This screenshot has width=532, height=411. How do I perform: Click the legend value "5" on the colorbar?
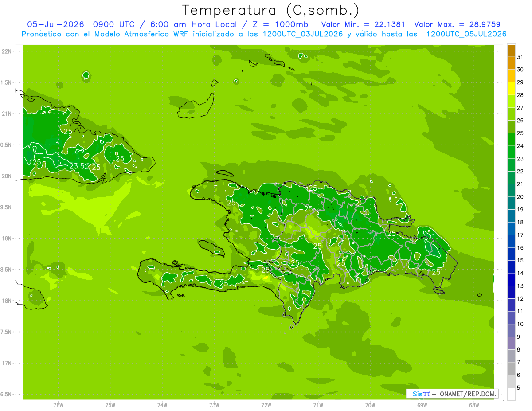coord(519,388)
